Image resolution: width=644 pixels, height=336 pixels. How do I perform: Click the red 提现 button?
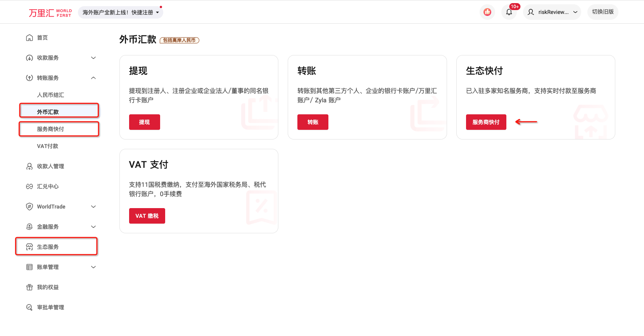[144, 122]
